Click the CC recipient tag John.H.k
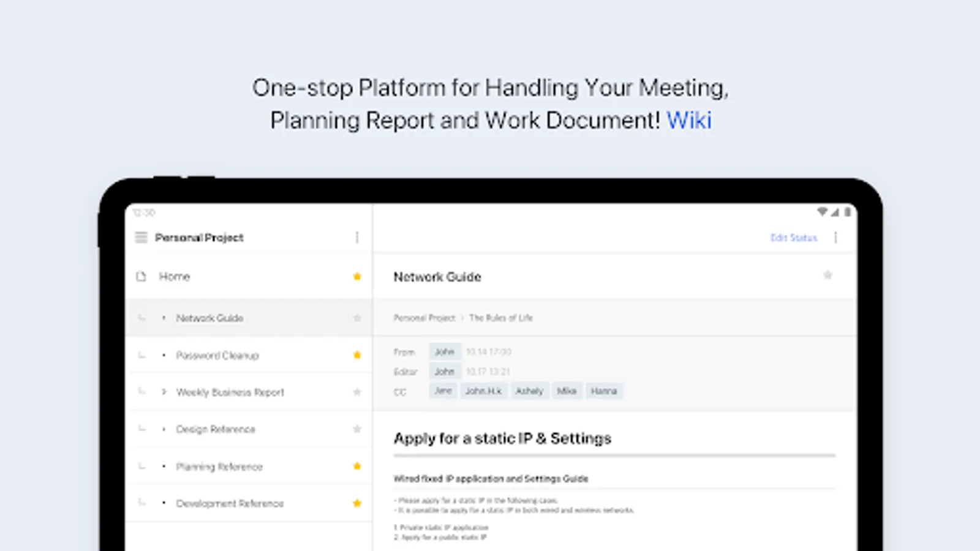The image size is (980, 551). tap(483, 391)
